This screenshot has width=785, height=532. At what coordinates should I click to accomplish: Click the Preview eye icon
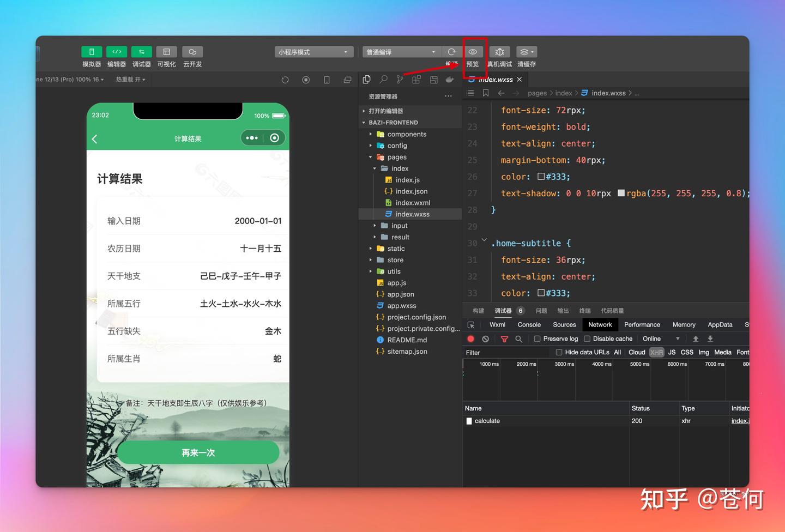click(x=473, y=52)
